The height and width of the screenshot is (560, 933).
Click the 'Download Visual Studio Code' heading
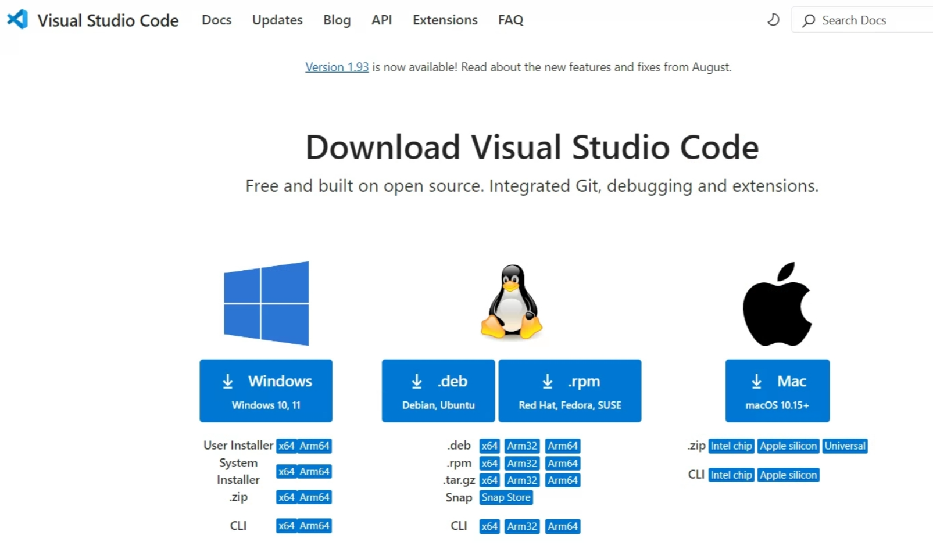[x=532, y=147]
